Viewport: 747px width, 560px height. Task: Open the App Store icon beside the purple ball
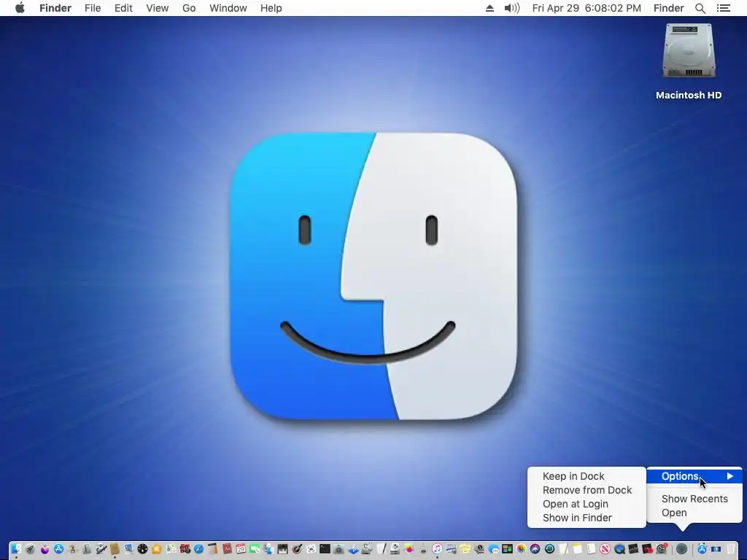point(58,549)
